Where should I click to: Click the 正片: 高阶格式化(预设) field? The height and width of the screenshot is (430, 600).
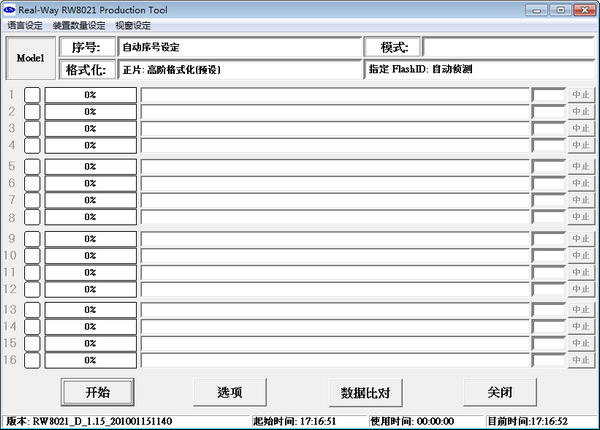point(240,69)
